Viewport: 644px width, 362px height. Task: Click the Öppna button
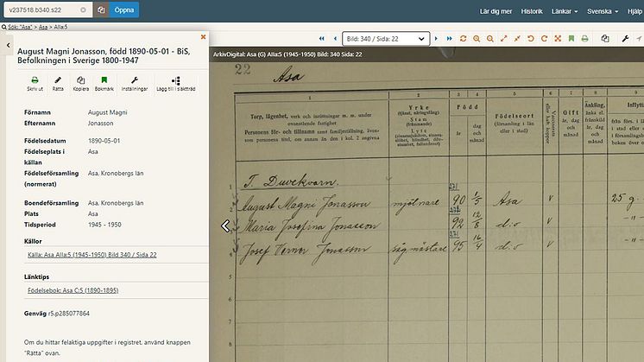[124, 11]
